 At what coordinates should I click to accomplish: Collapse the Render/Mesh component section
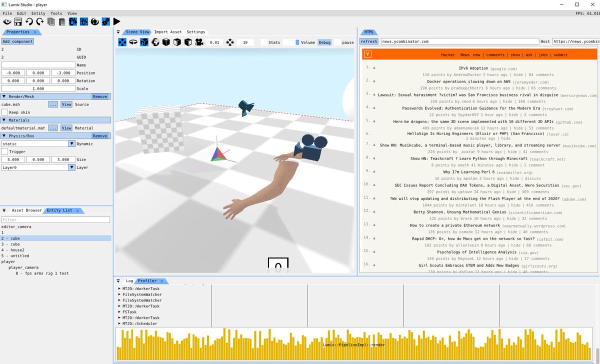(x=4, y=96)
